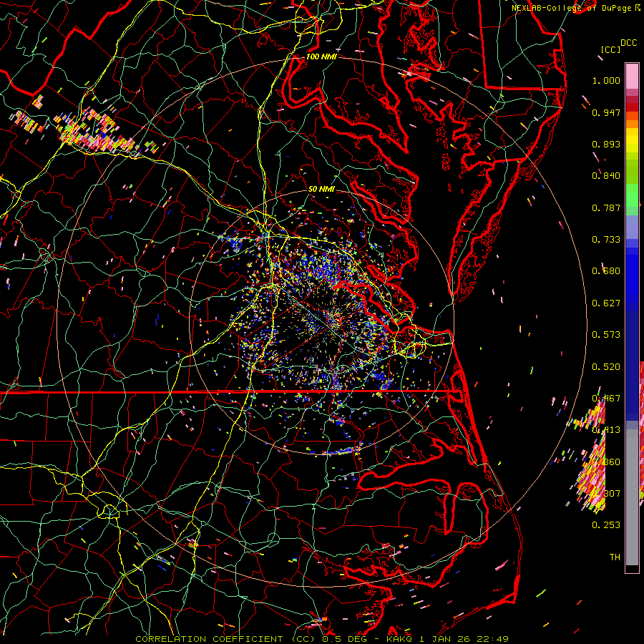Click the 1.000 legend value
This screenshot has height=644, width=644.
click(x=606, y=80)
